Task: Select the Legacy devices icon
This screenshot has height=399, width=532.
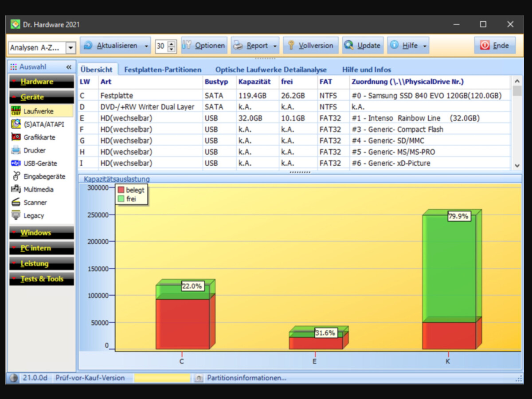Action: (16, 215)
